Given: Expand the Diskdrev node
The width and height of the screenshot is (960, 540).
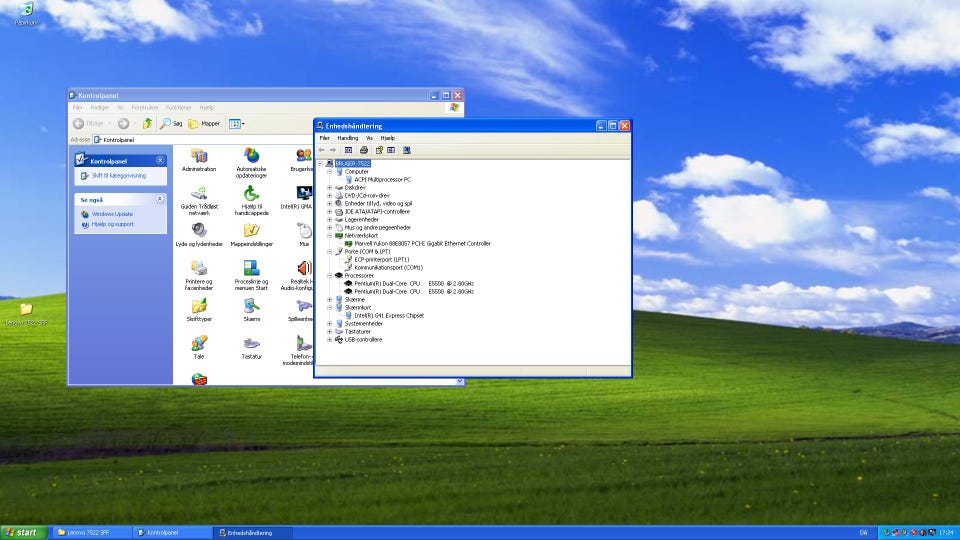Looking at the screenshot, I should pos(329,187).
